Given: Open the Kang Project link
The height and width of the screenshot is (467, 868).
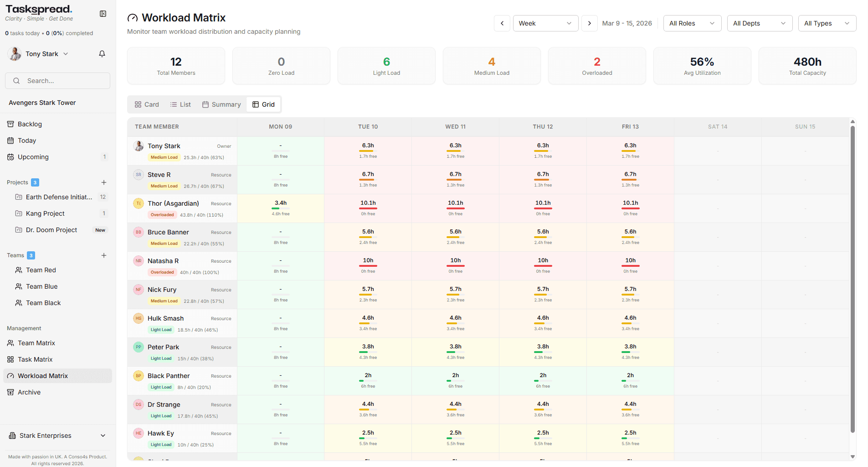Looking at the screenshot, I should tap(45, 213).
